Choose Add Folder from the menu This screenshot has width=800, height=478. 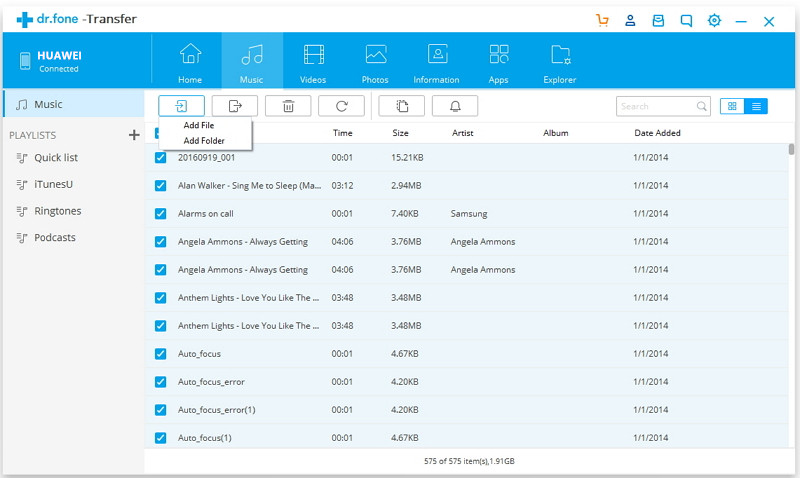click(x=204, y=141)
